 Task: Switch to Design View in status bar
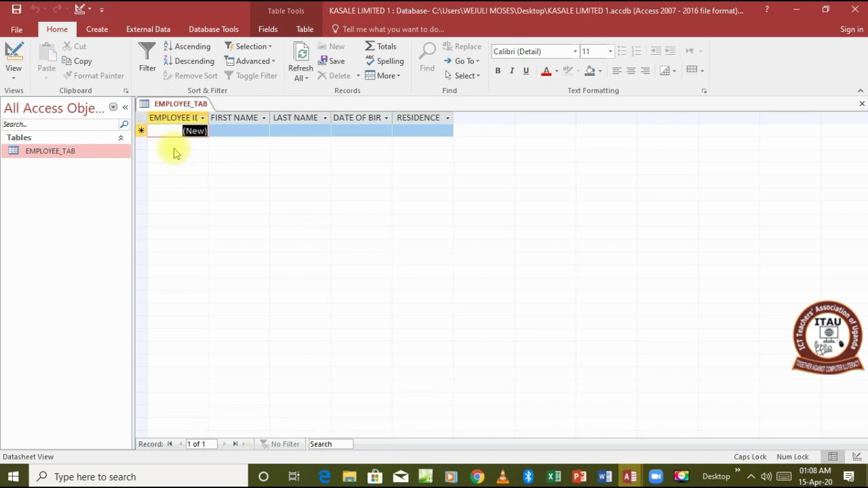[857, 457]
